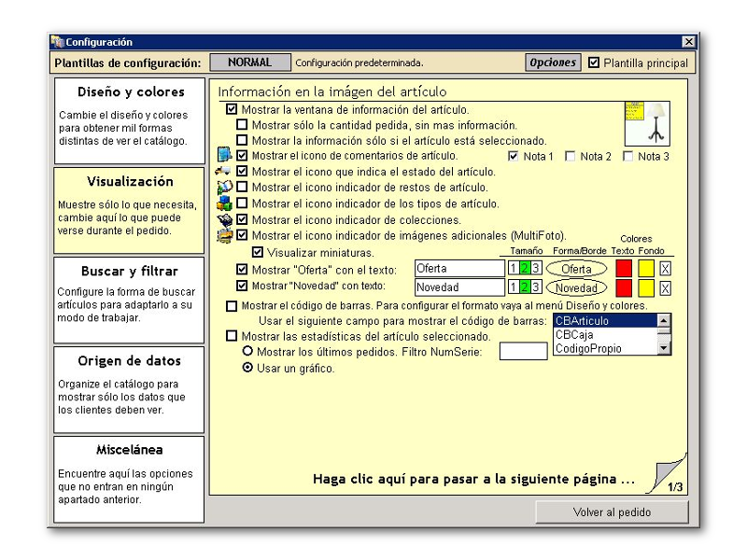Set Novedad size to 2
The width and height of the screenshot is (747, 560).
click(525, 287)
